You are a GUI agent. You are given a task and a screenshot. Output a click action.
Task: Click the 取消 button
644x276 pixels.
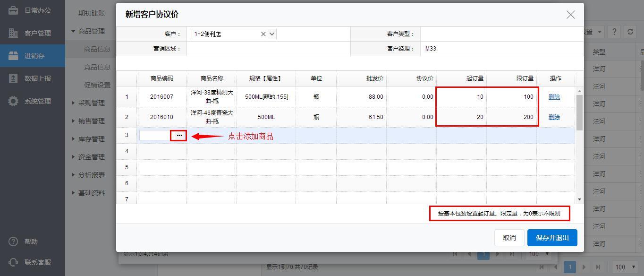coord(509,238)
